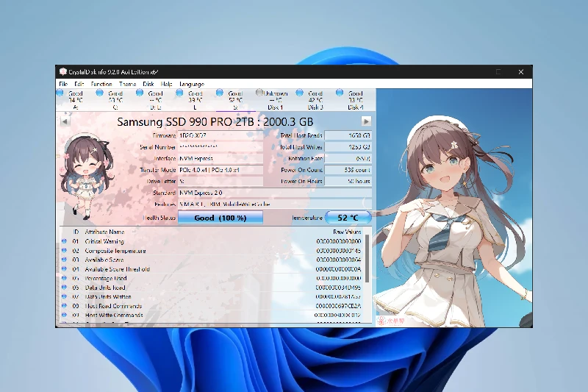The height and width of the screenshot is (392, 588).
Task: Click the Total Host Reads value
Action: pos(348,135)
